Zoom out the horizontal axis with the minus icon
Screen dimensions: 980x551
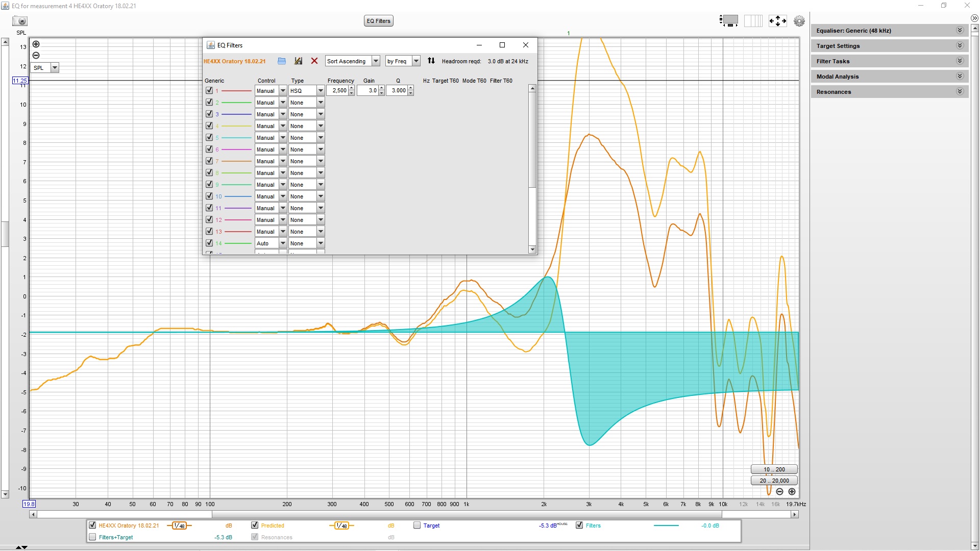click(779, 492)
